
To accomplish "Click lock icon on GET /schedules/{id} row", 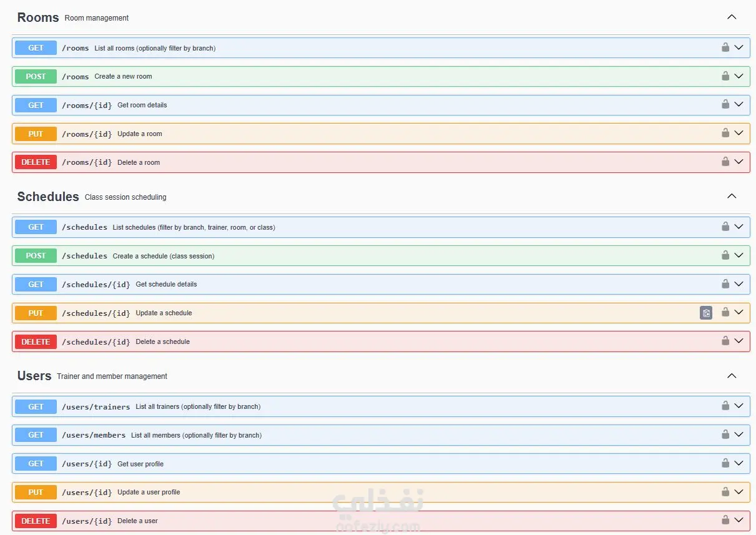I will [x=725, y=283].
